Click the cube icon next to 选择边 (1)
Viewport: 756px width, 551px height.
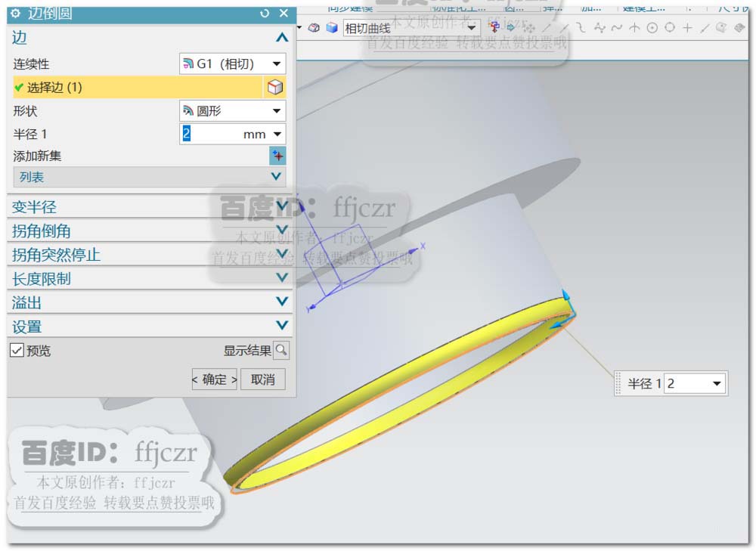275,87
